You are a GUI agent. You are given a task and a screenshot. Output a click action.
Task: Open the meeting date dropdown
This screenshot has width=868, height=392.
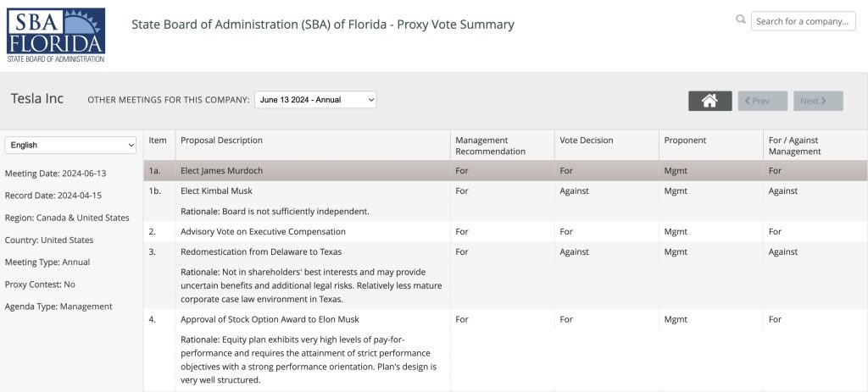315,100
